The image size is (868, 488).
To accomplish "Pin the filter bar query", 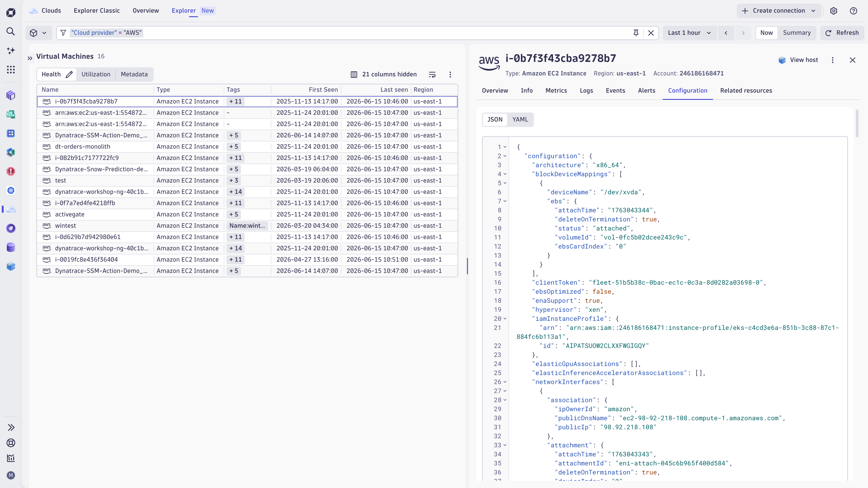I will (636, 33).
